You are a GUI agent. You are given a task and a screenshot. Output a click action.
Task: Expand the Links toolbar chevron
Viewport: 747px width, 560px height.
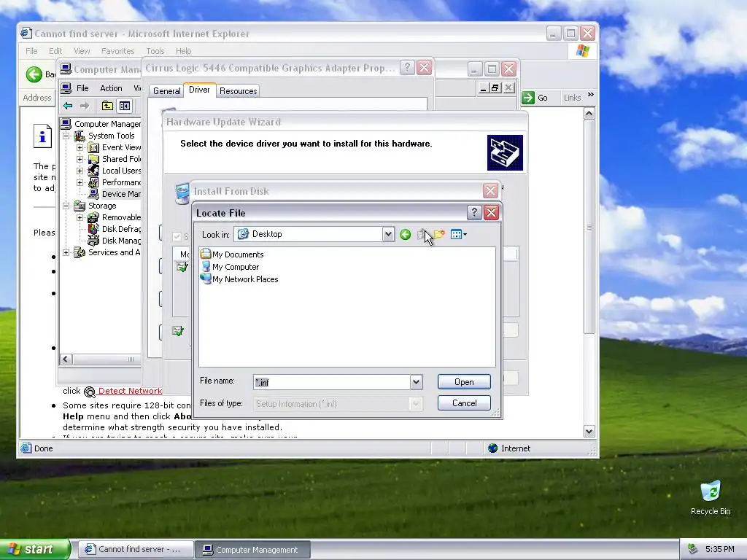coord(591,95)
